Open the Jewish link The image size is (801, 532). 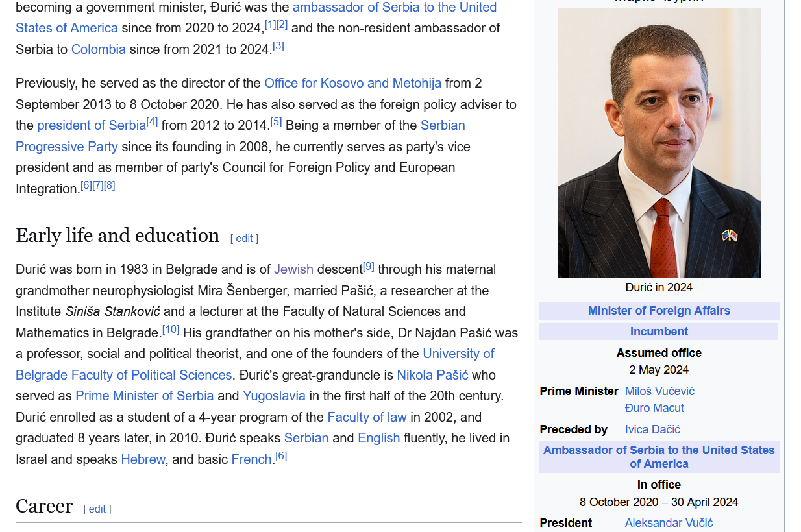(293, 270)
